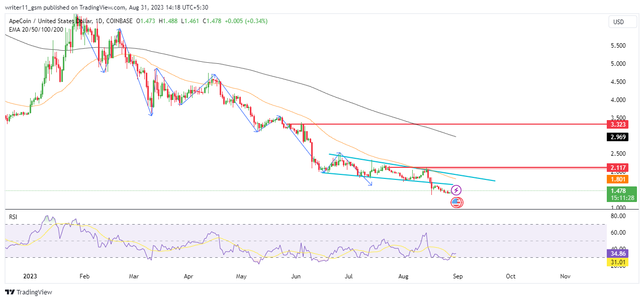
Task: Click the purple lightning event icon
Action: [x=456, y=190]
